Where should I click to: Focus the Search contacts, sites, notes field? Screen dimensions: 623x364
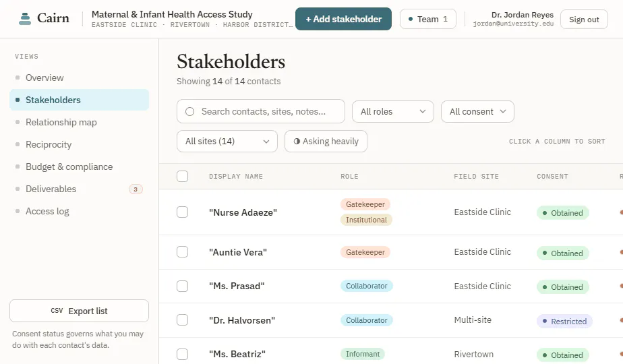tap(261, 111)
